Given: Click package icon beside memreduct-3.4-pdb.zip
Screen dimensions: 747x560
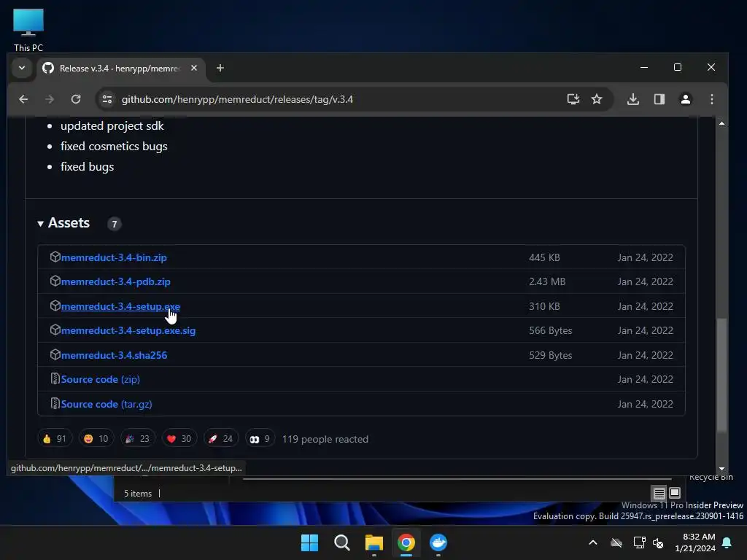Looking at the screenshot, I should point(55,281).
